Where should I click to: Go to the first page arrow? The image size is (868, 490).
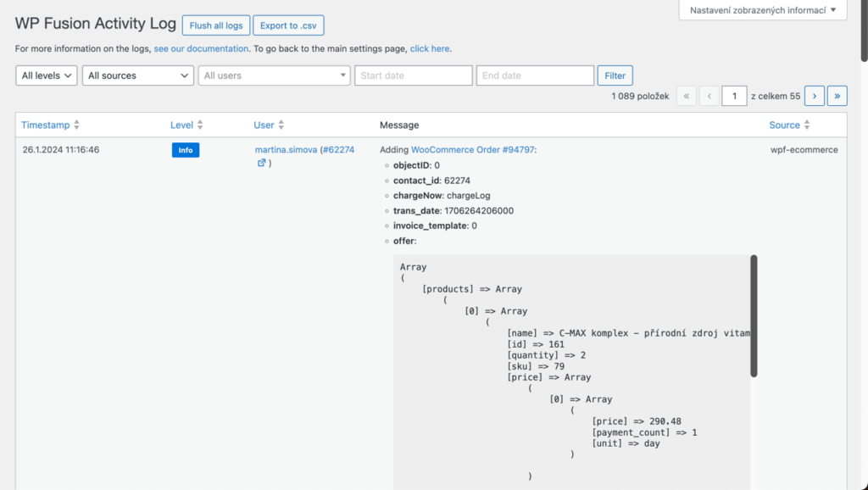coord(687,96)
